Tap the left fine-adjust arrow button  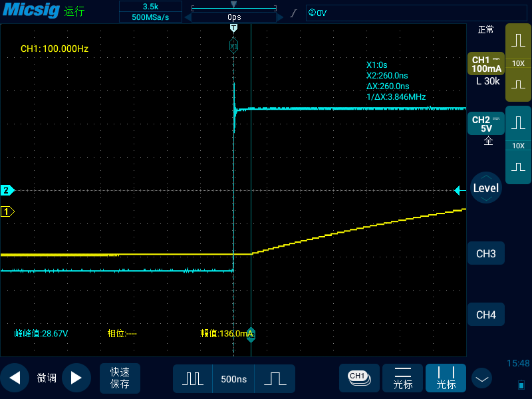click(x=15, y=378)
